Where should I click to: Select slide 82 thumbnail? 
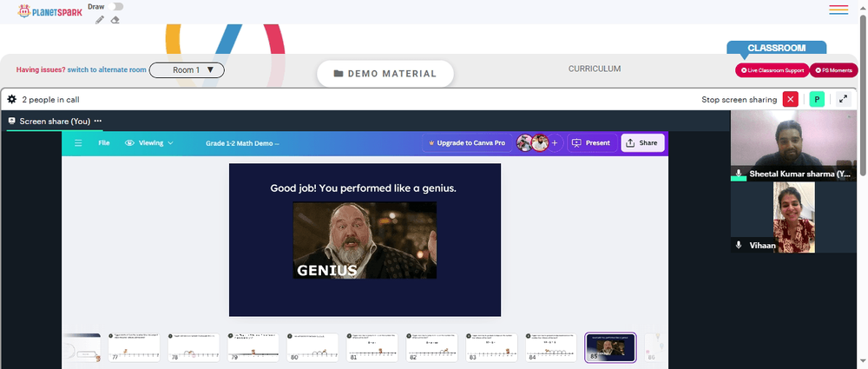pyautogui.click(x=432, y=347)
